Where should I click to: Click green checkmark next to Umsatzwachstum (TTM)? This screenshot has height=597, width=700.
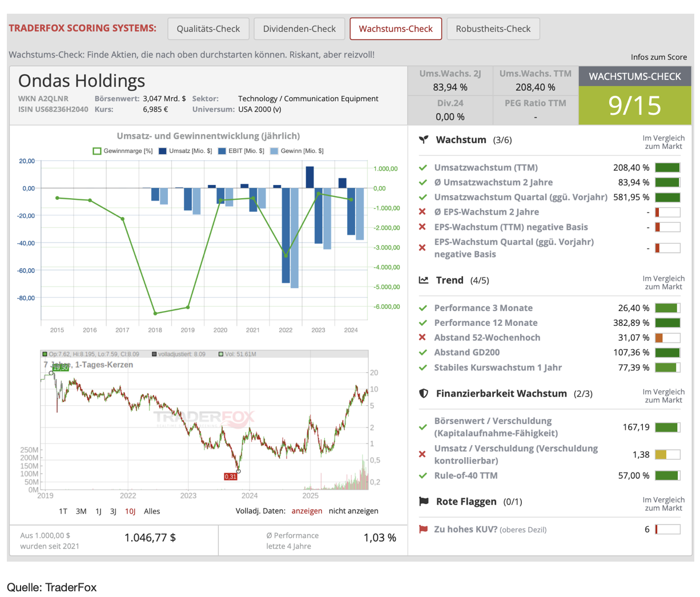point(423,168)
